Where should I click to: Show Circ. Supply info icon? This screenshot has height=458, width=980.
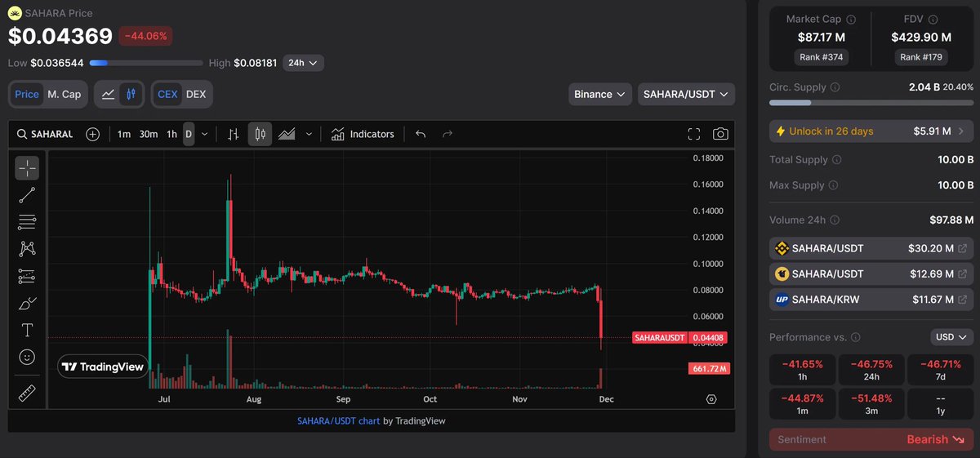coord(835,87)
